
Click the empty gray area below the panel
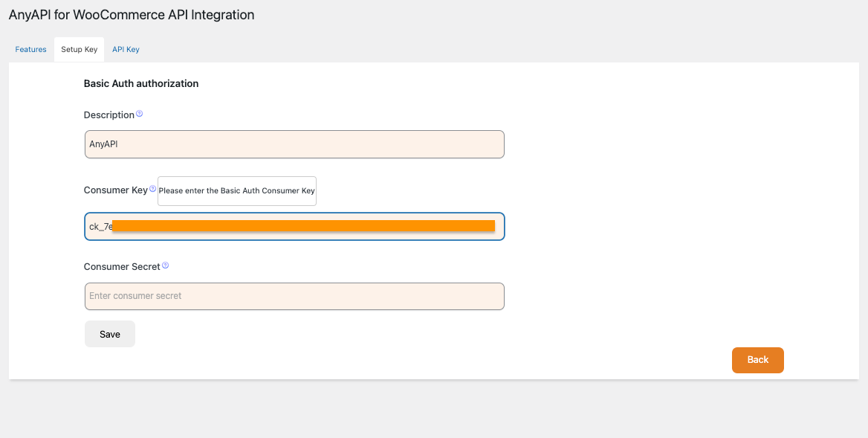[434, 409]
